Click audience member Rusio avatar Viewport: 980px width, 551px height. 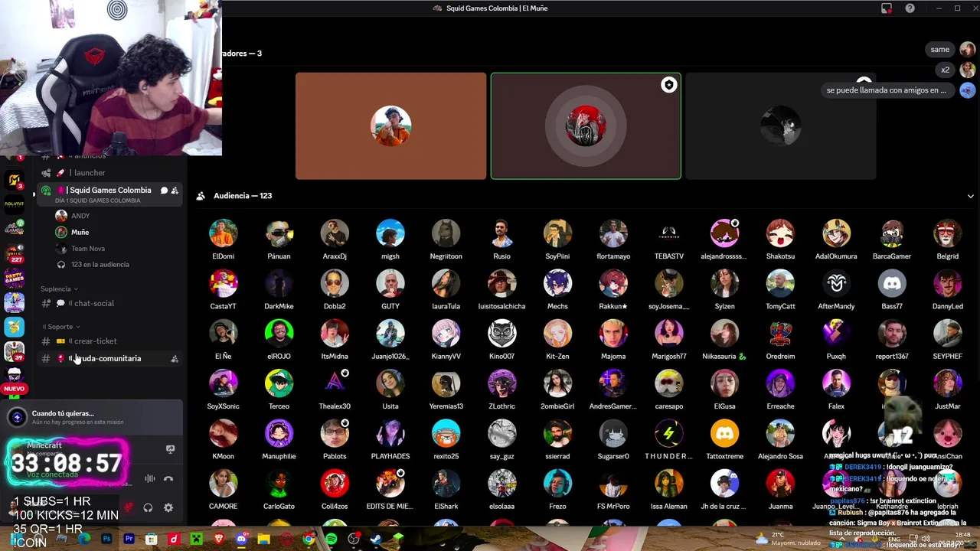(x=501, y=234)
